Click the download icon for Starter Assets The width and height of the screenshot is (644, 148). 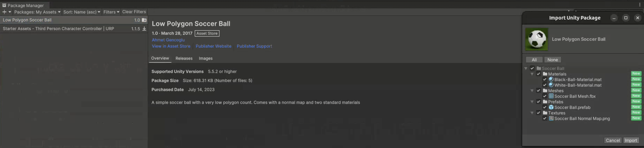click(x=144, y=29)
